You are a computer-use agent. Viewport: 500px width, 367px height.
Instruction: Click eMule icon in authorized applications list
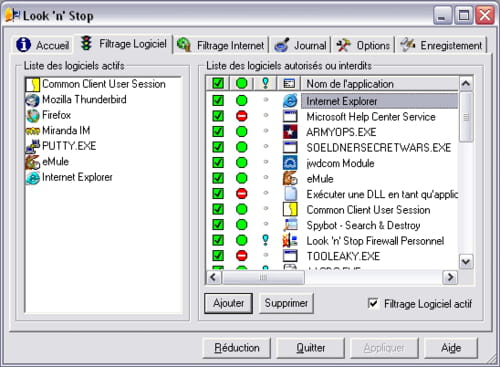[290, 178]
